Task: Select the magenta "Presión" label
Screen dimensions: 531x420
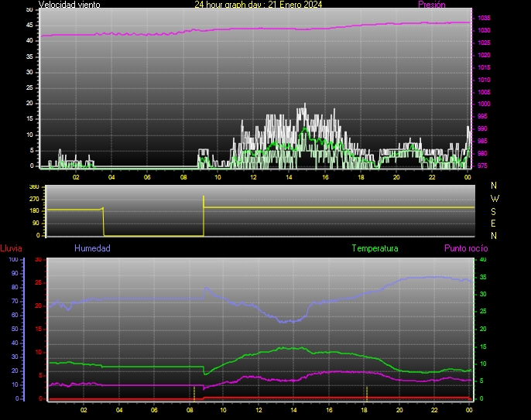Action: coord(432,5)
